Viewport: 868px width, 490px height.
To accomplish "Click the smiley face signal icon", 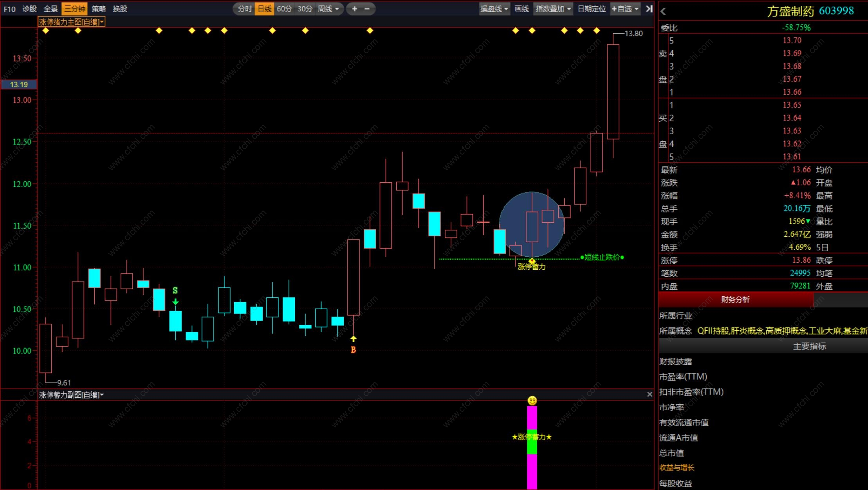I will (532, 400).
